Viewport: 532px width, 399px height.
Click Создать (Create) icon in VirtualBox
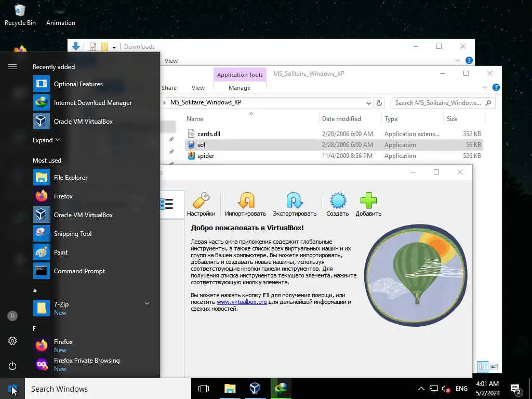pyautogui.click(x=338, y=204)
